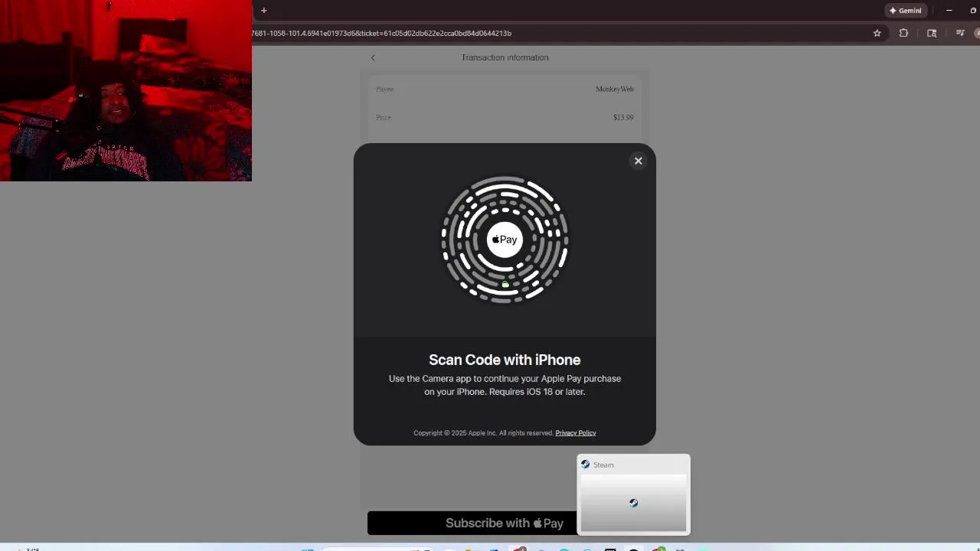Select the webcam overlay video
Image resolution: width=980 pixels, height=551 pixels.
tap(126, 90)
